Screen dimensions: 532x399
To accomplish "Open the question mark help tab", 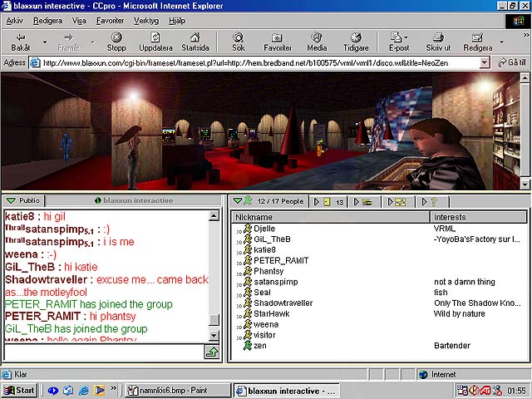I will coord(434,202).
